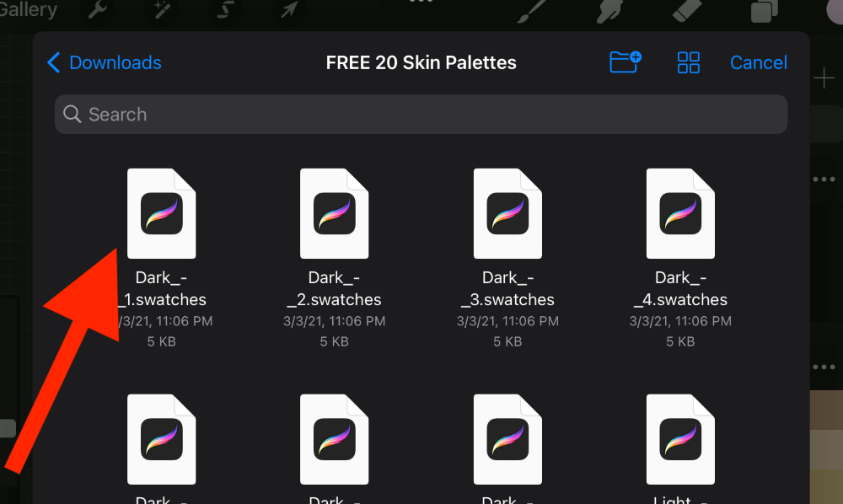The image size is (843, 504).
Task: Open Dark_-_3.swatches file
Action: click(x=507, y=214)
